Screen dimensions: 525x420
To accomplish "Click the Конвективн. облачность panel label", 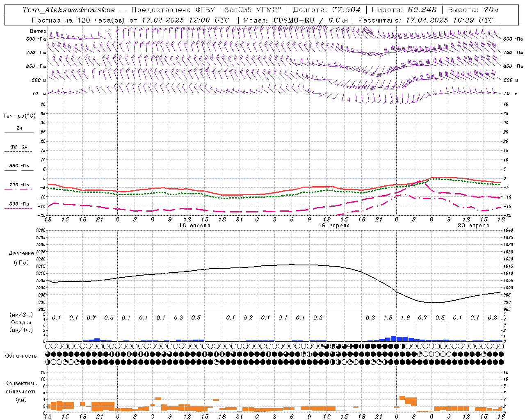I will (x=21, y=392).
